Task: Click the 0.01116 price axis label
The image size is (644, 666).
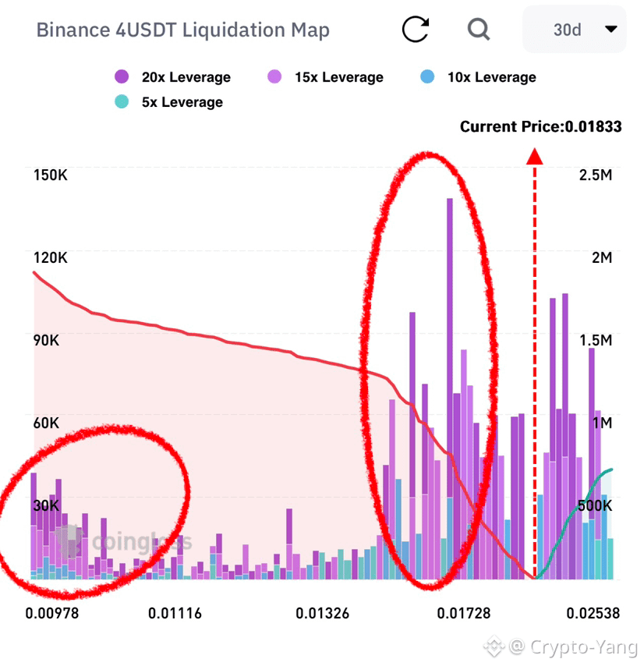Action: (x=175, y=613)
